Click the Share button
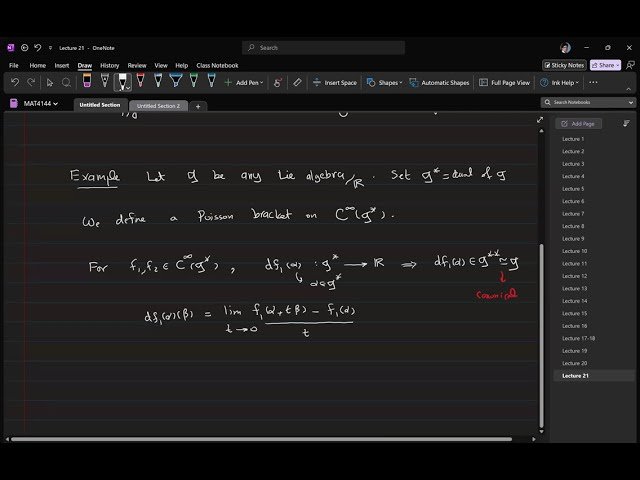Viewport: 640px width, 480px height. click(x=605, y=65)
